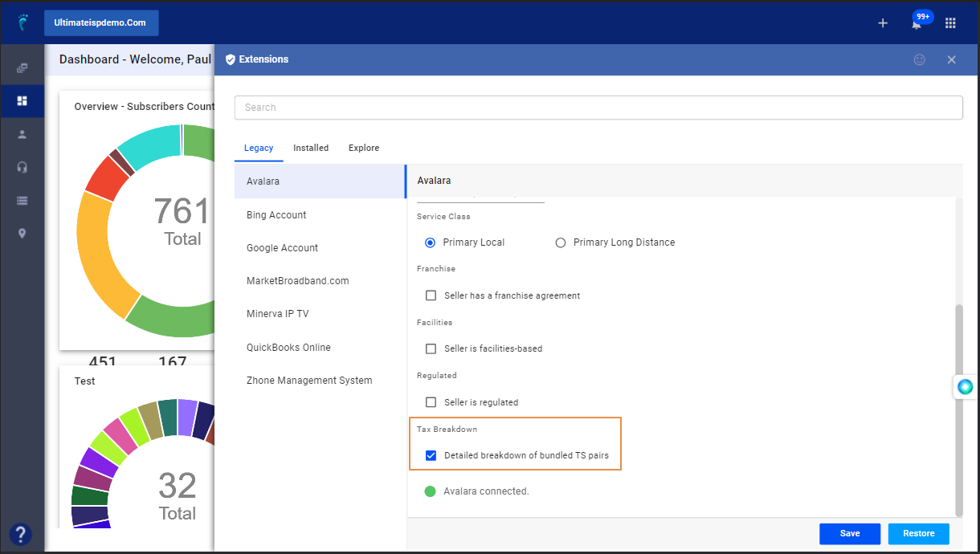
Task: Click the help question mark icon
Action: pos(21,534)
